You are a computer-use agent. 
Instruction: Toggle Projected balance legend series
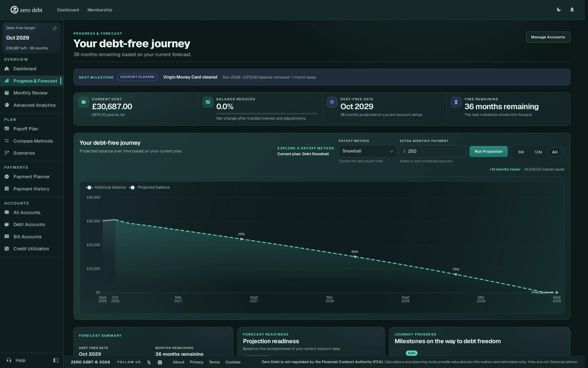(149, 187)
